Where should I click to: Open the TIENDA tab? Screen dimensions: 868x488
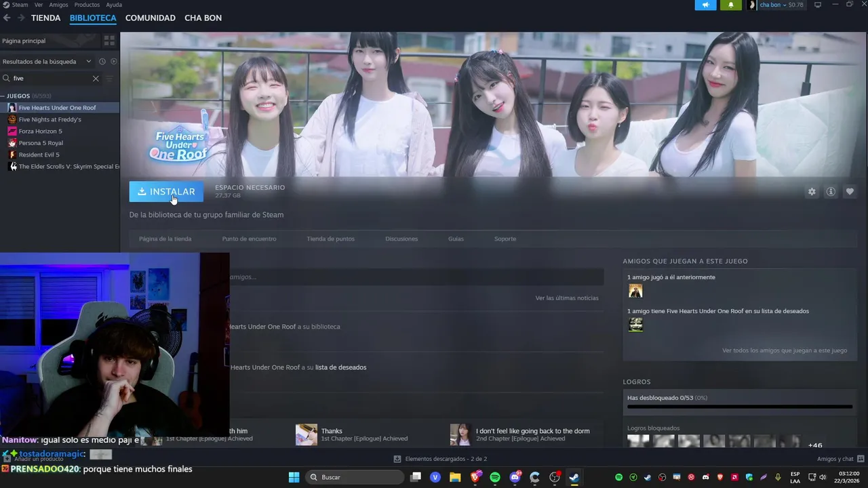point(45,18)
